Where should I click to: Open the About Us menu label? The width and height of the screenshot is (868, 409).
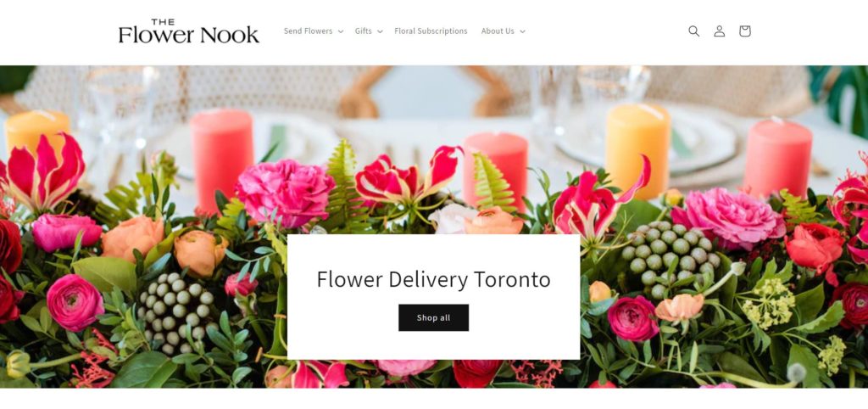[498, 31]
